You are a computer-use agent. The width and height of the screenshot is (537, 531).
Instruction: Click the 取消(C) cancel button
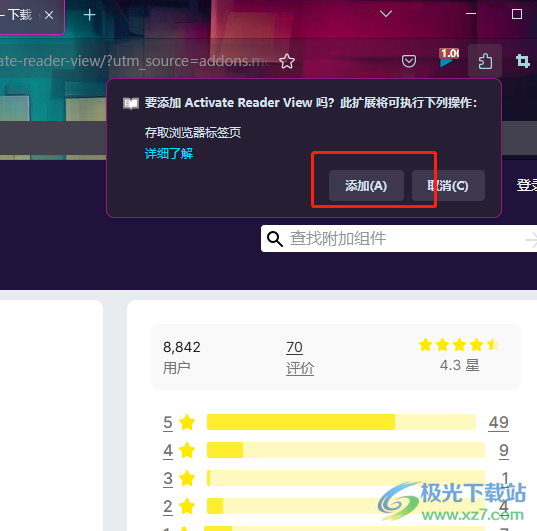pos(448,186)
